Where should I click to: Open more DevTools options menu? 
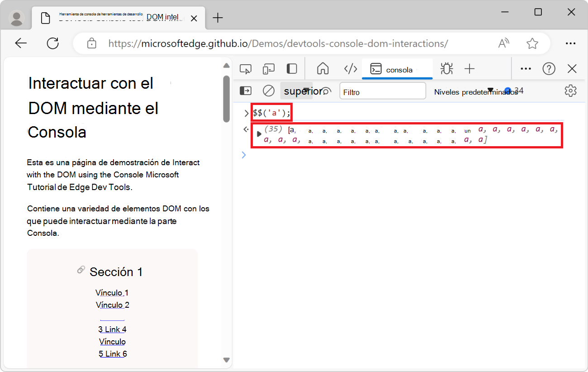coord(526,68)
